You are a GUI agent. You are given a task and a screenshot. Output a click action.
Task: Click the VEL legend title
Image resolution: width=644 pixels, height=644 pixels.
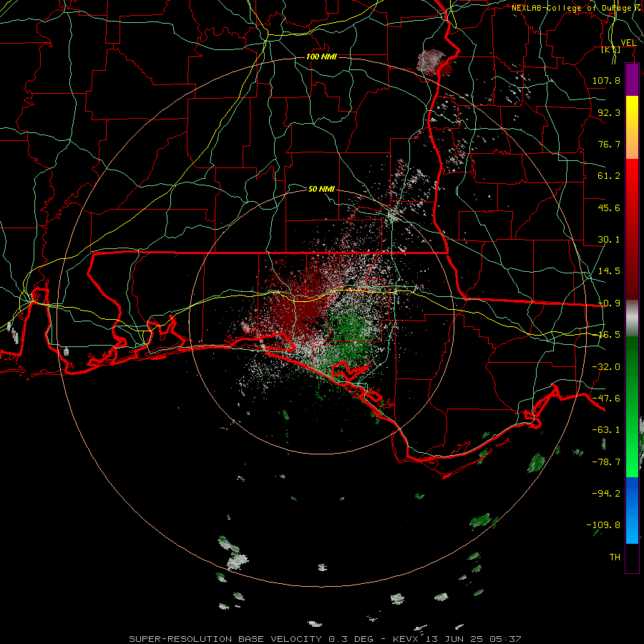tap(628, 42)
